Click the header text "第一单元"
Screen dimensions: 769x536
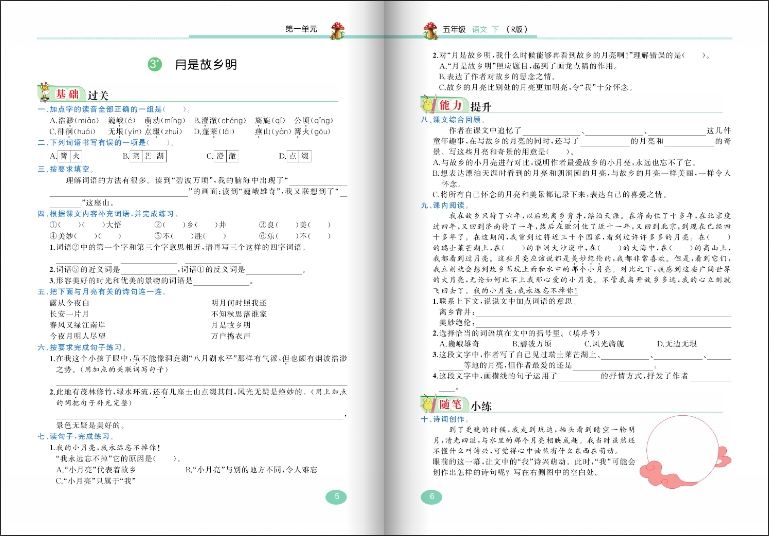pyautogui.click(x=301, y=29)
